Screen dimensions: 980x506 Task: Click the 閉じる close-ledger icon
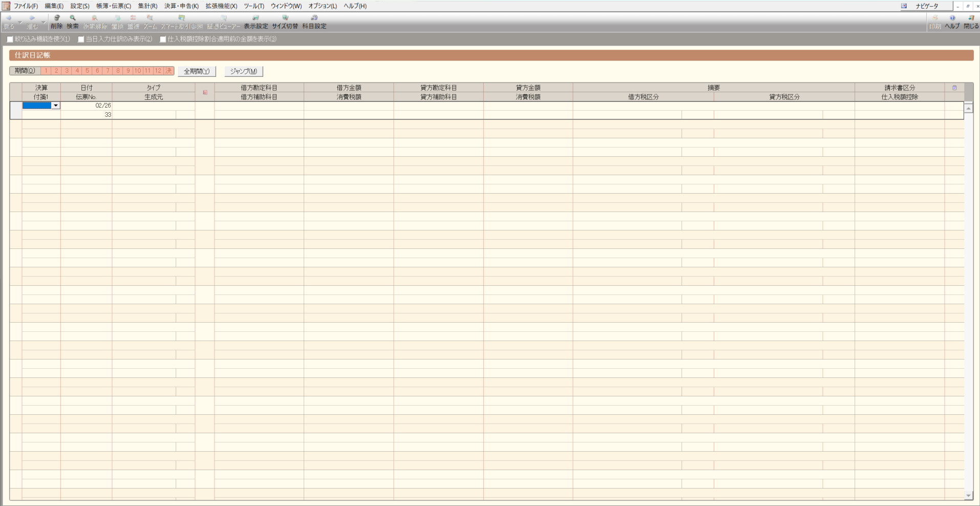click(x=971, y=21)
